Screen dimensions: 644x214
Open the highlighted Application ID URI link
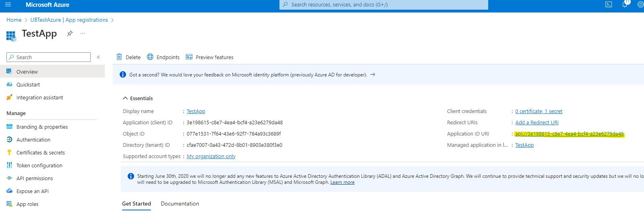[x=569, y=134]
